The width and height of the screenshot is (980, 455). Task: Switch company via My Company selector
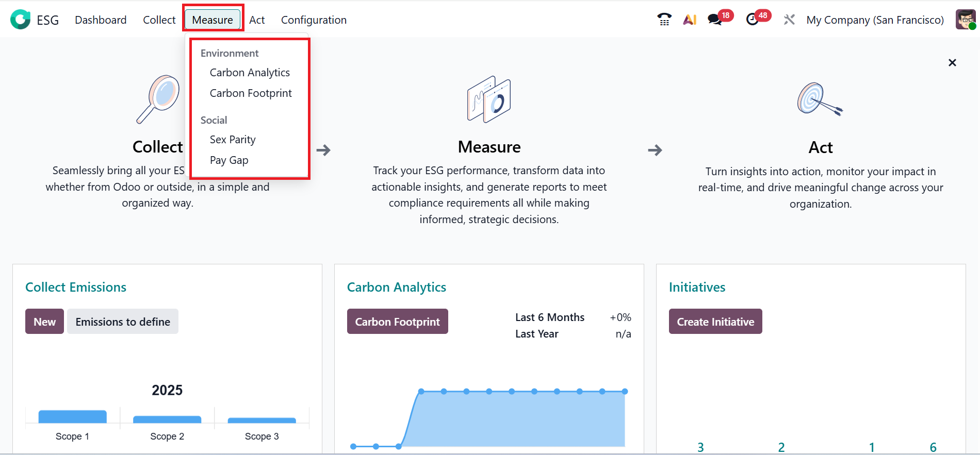tap(875, 20)
